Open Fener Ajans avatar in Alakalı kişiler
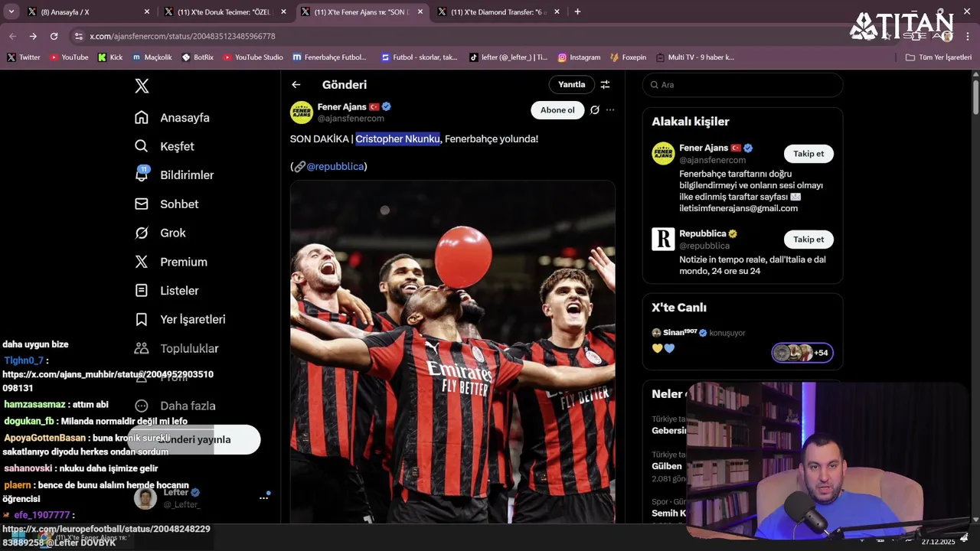The width and height of the screenshot is (980, 551). pyautogui.click(x=663, y=153)
